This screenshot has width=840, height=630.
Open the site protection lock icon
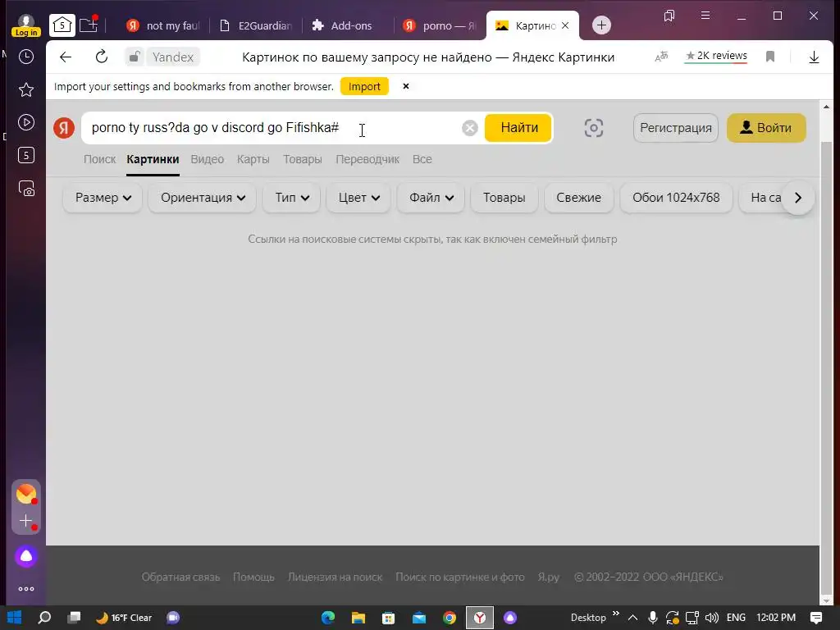[x=135, y=57]
